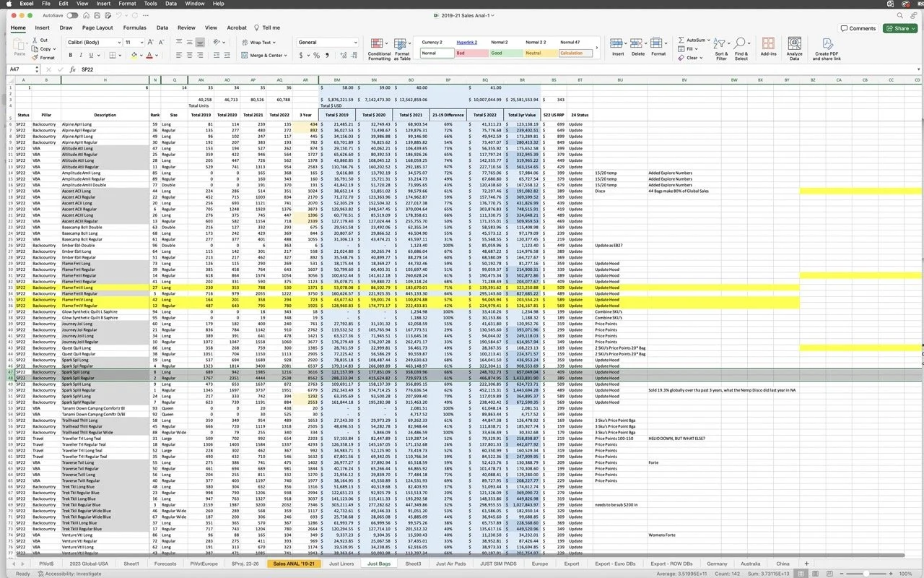Click the Increase Indent icon

pos(229,56)
